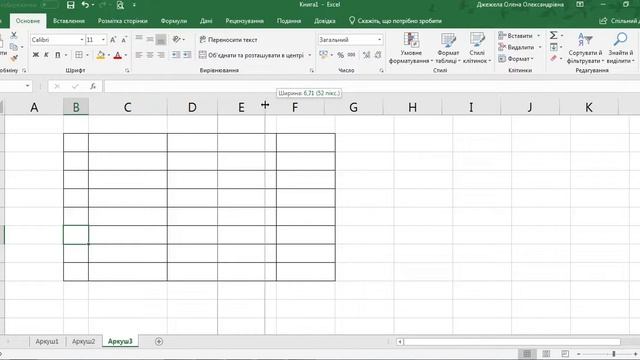Click Видалити delete cells button

pyautogui.click(x=516, y=47)
